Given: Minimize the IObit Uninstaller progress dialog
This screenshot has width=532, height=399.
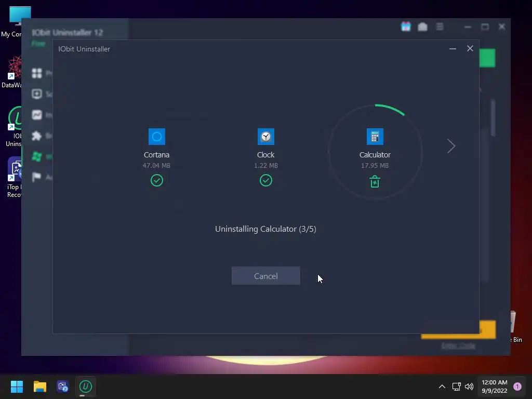Looking at the screenshot, I should (453, 49).
